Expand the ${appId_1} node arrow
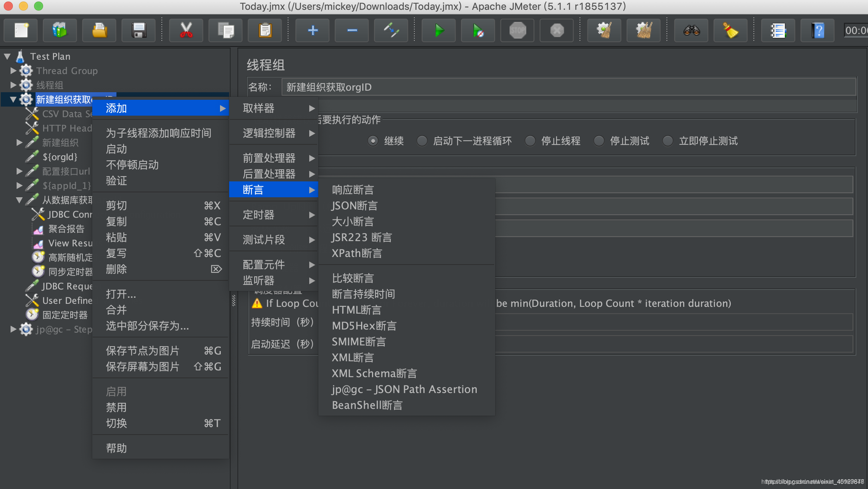Screen dimensions: 868x489 (19, 186)
